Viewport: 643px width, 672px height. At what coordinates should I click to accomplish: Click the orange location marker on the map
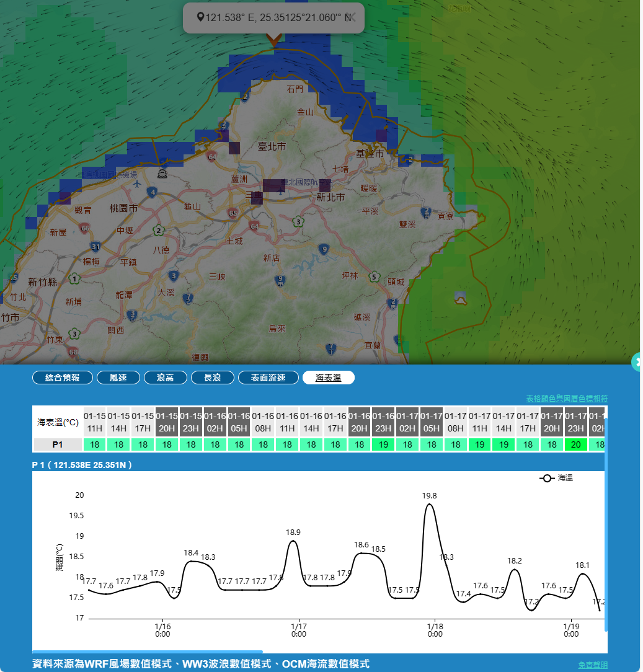(273, 39)
